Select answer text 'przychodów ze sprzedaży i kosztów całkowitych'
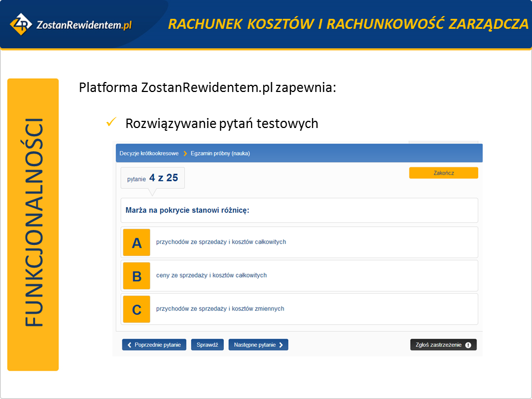This screenshot has height=399, width=532. (221, 242)
